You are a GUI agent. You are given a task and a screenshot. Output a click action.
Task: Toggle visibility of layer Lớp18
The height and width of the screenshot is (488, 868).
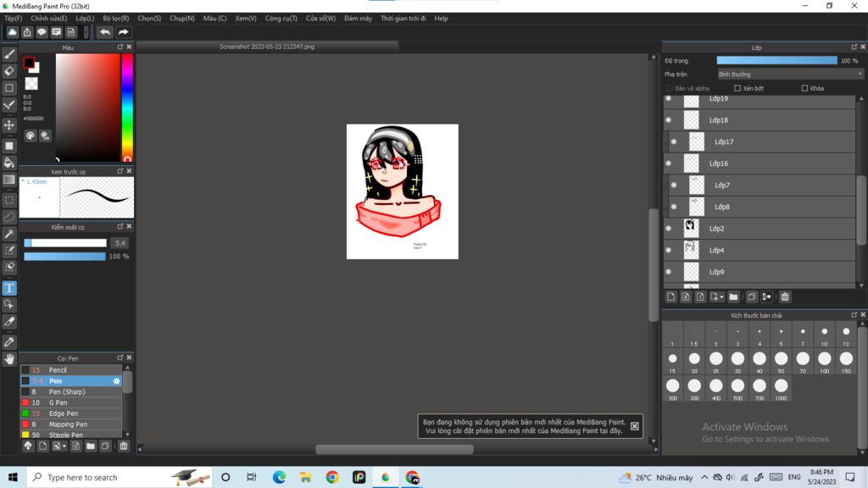coord(669,120)
